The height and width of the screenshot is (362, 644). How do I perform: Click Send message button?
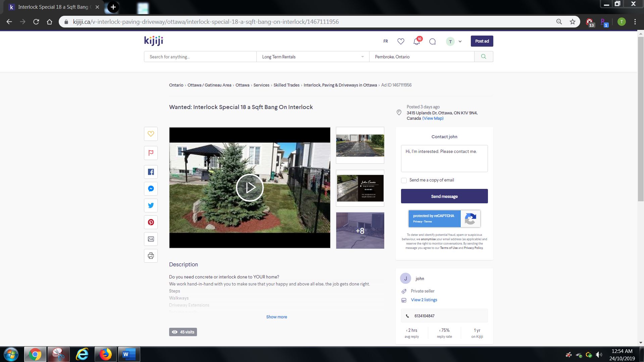pyautogui.click(x=444, y=196)
